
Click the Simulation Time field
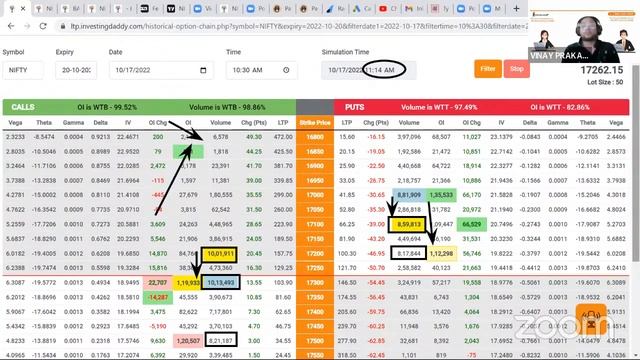[x=369, y=70]
